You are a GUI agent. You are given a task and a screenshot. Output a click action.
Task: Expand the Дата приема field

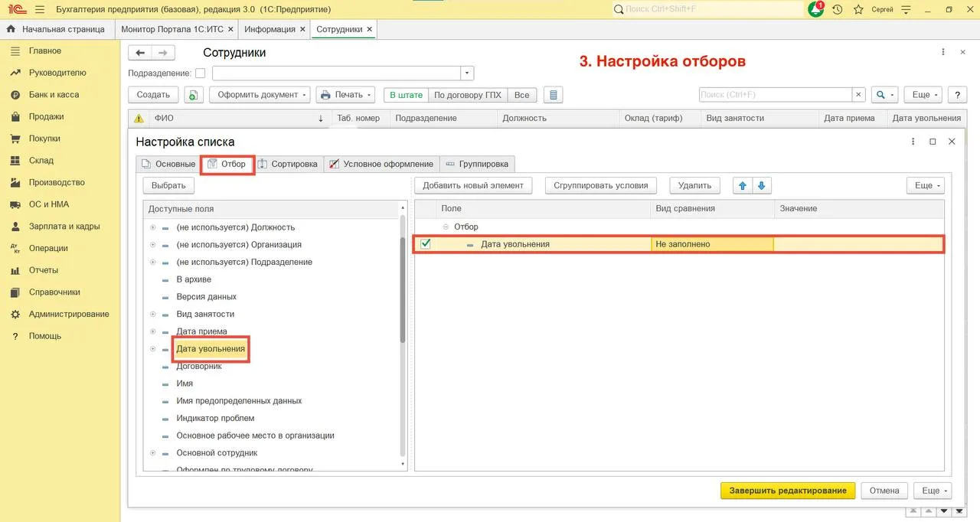(x=153, y=331)
